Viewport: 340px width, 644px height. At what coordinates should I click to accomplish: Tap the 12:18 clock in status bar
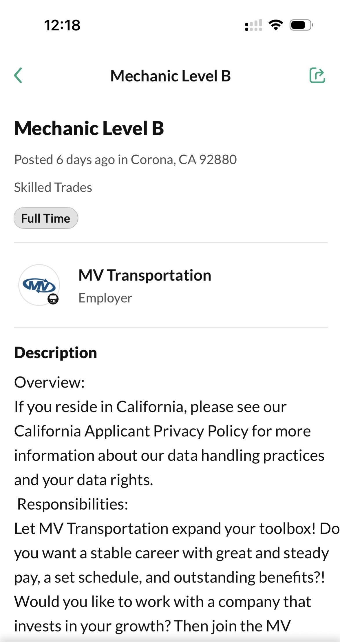pos(62,25)
